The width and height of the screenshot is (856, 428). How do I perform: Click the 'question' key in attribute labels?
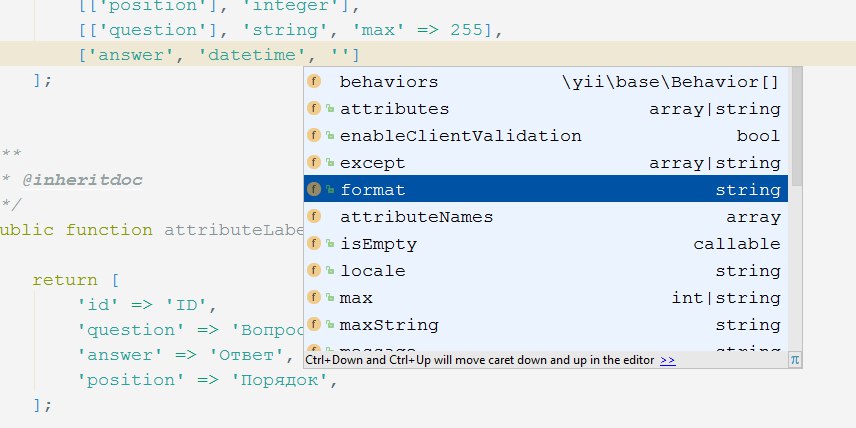click(x=132, y=330)
